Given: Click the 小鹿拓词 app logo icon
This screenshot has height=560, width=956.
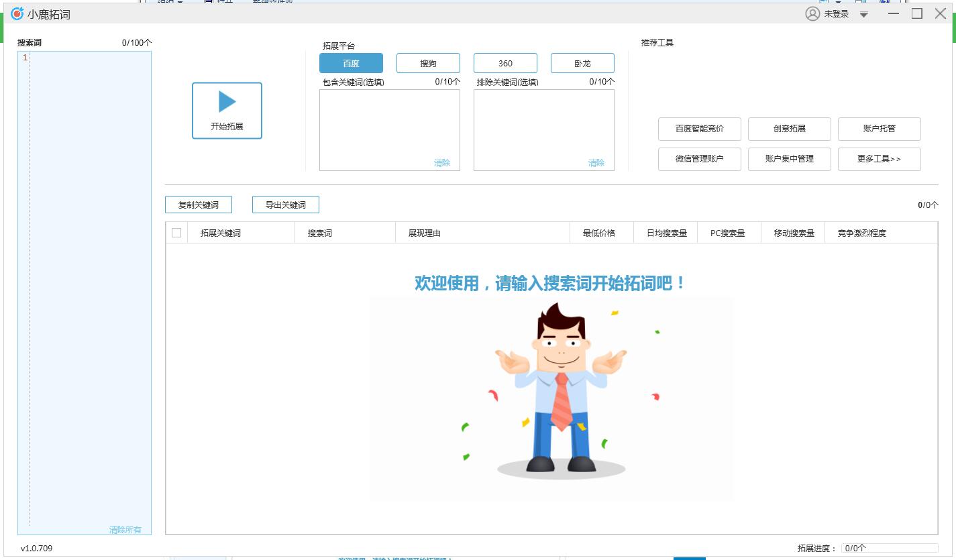Looking at the screenshot, I should (17, 13).
